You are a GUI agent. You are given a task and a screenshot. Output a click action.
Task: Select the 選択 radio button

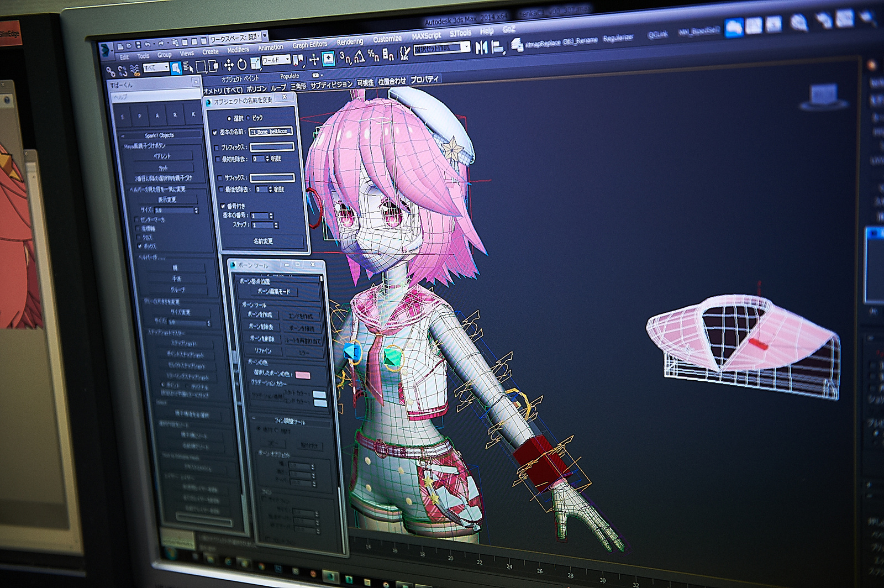(x=229, y=118)
